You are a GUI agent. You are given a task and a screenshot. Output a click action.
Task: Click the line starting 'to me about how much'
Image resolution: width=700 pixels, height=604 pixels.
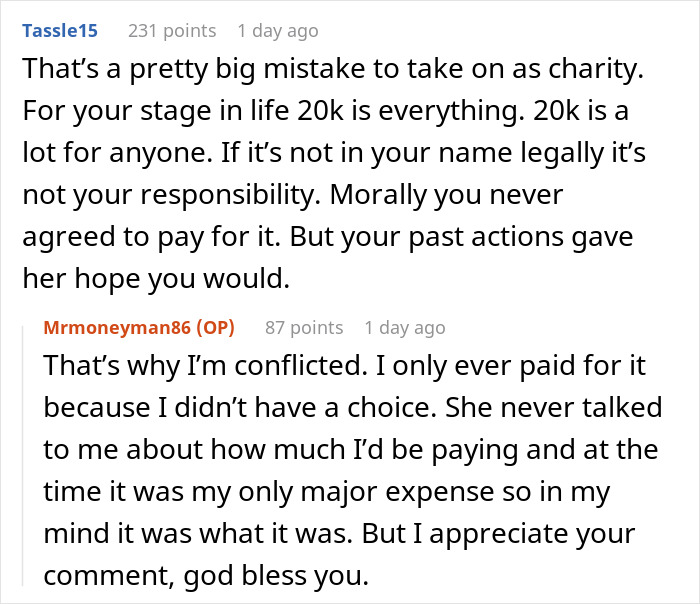coord(351,449)
